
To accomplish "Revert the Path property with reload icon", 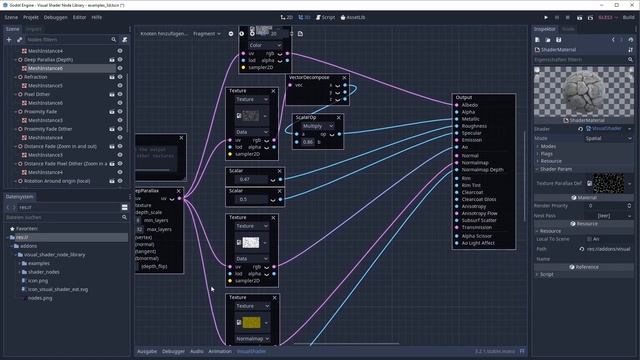I will 582,249.
